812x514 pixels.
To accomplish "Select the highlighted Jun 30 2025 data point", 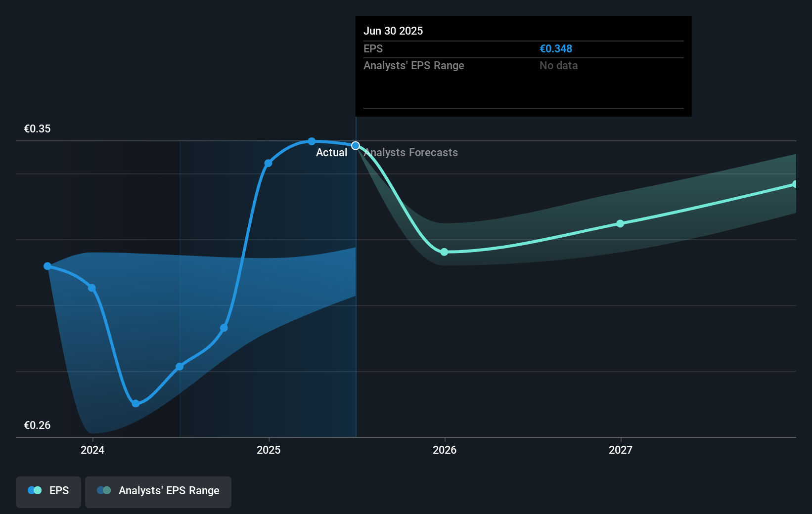I will pyautogui.click(x=356, y=146).
